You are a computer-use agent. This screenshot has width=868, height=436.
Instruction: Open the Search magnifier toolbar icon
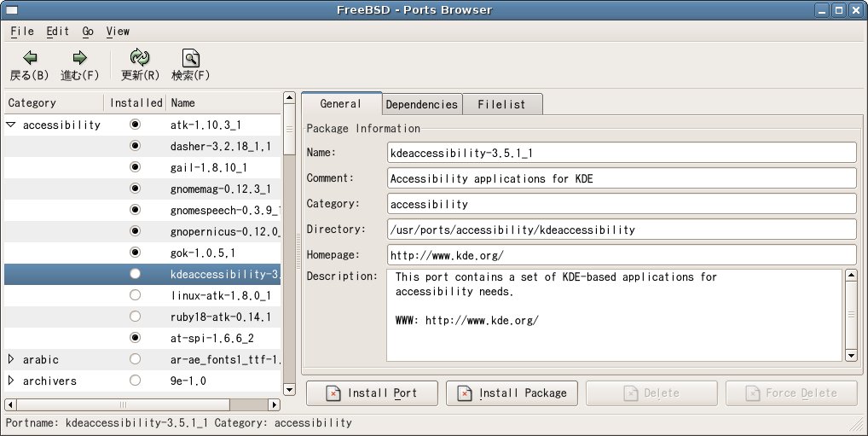pos(190,58)
